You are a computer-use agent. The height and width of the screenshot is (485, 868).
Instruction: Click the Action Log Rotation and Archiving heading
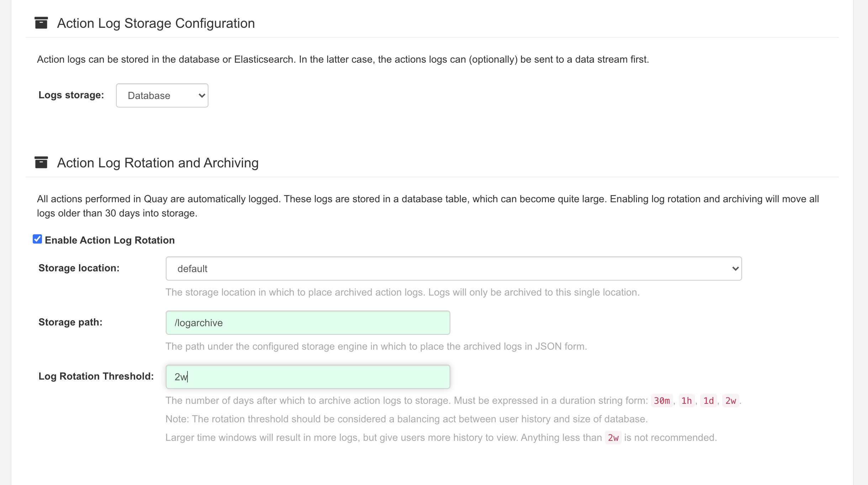158,163
